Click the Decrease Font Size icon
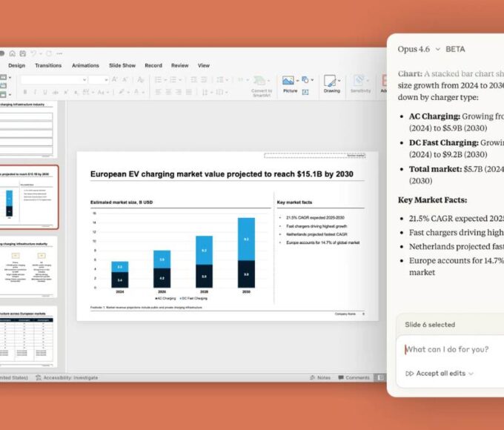The width and height of the screenshot is (504, 430). [125, 79]
